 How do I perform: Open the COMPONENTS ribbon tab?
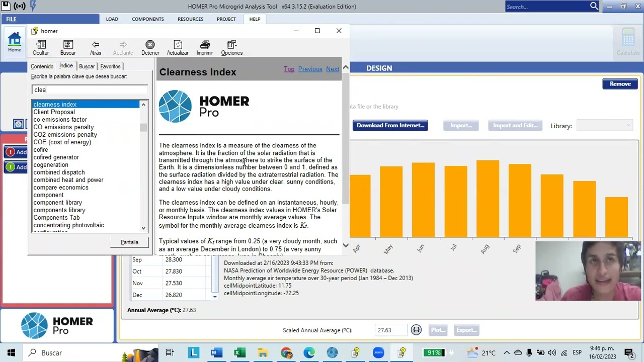(x=148, y=19)
